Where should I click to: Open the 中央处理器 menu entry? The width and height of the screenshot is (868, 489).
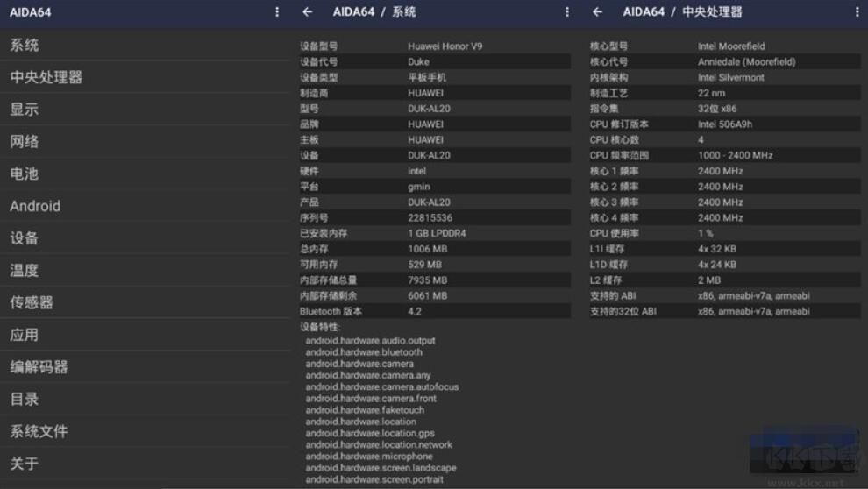coord(145,77)
